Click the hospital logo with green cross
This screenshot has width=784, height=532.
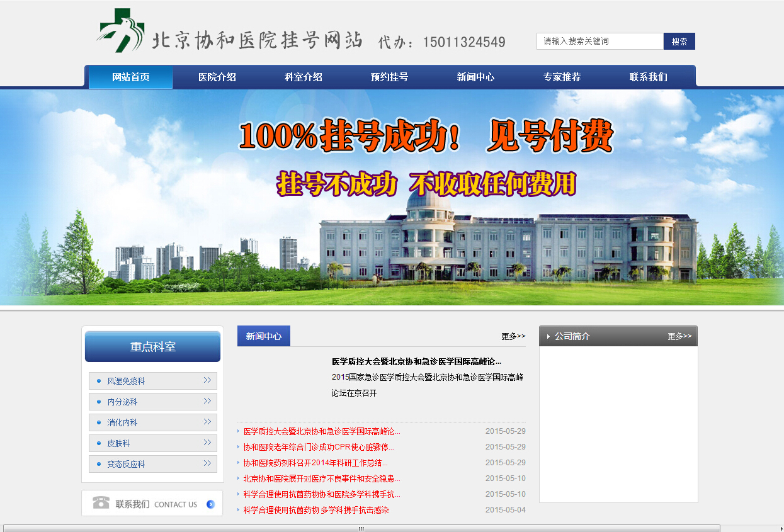tap(122, 31)
